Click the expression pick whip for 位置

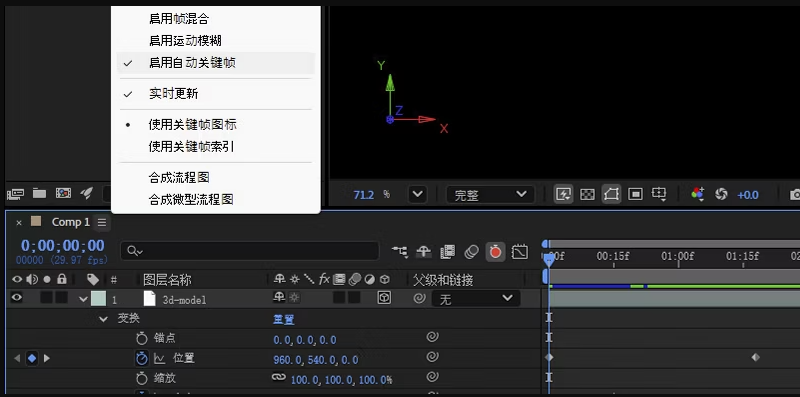[x=432, y=357]
